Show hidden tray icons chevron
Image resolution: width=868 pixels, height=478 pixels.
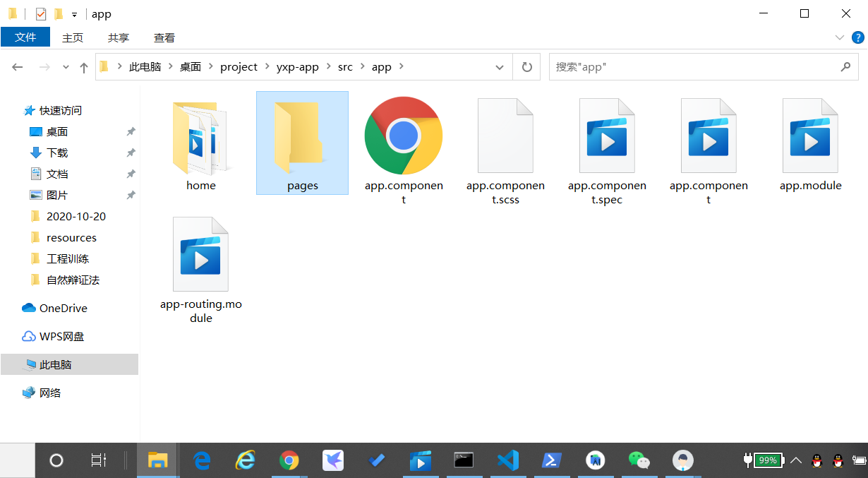(796, 460)
